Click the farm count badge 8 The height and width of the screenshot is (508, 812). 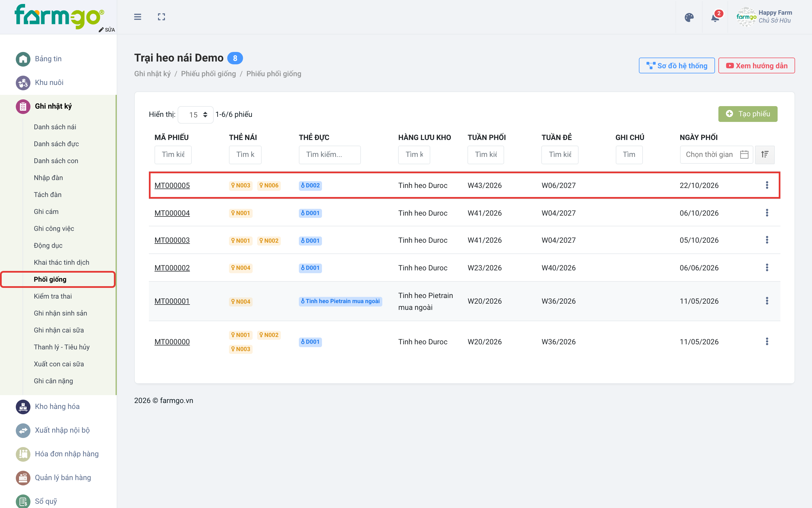235,58
